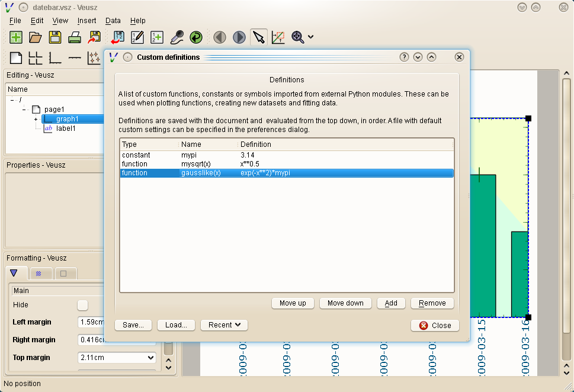The image size is (574, 392).
Task: Switch to the background fill formatting tab
Action: 40,274
